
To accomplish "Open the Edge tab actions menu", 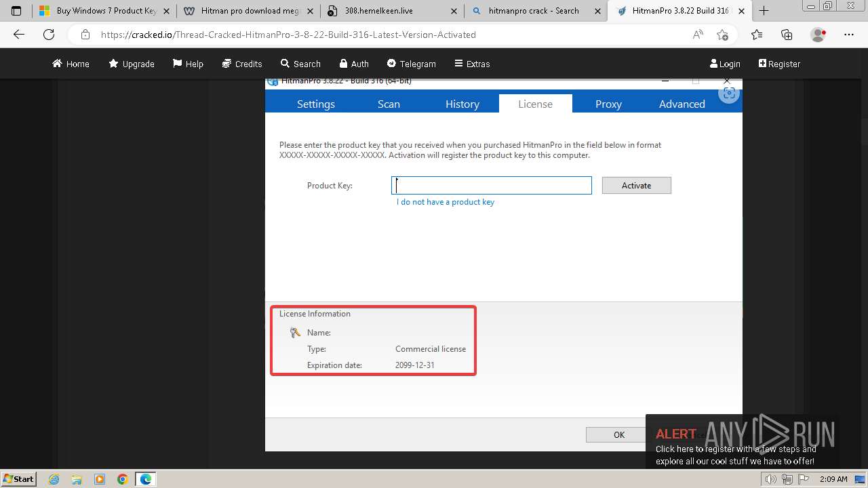I will pyautogui.click(x=16, y=11).
